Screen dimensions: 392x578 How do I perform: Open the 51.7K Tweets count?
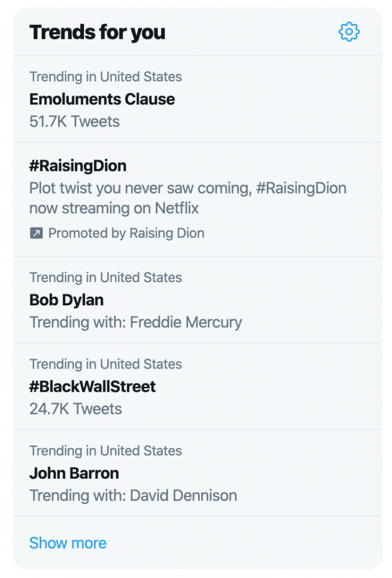(x=74, y=121)
